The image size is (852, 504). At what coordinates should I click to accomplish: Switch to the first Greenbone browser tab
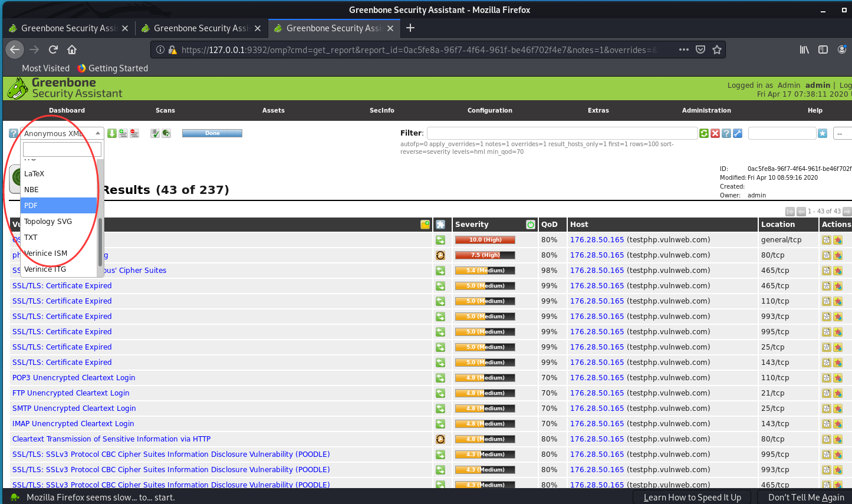68,28
